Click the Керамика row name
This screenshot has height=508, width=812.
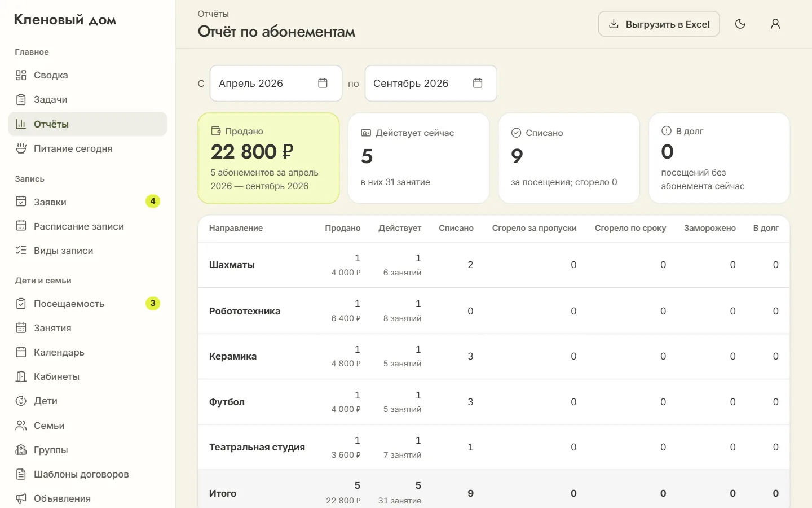click(233, 356)
